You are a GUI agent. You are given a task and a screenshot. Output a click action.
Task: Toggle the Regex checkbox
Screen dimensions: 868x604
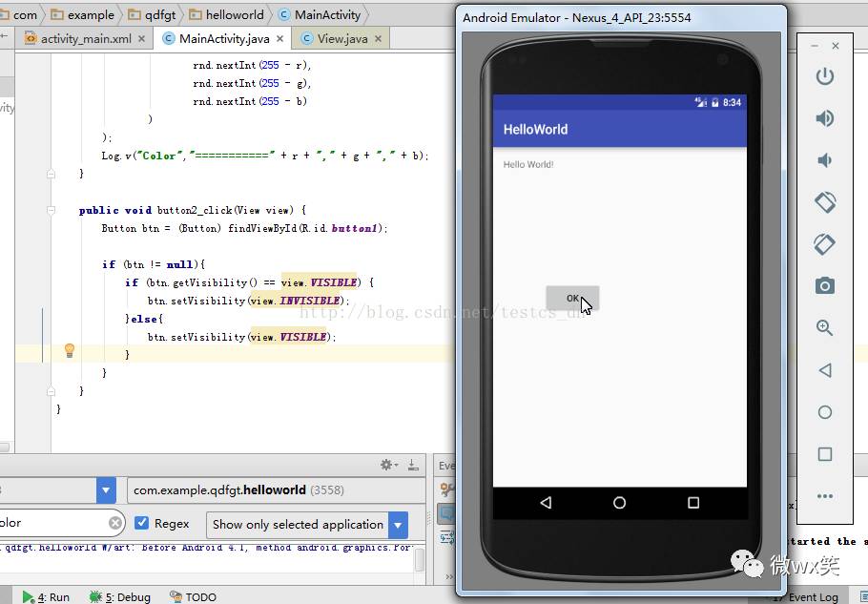[x=142, y=523]
